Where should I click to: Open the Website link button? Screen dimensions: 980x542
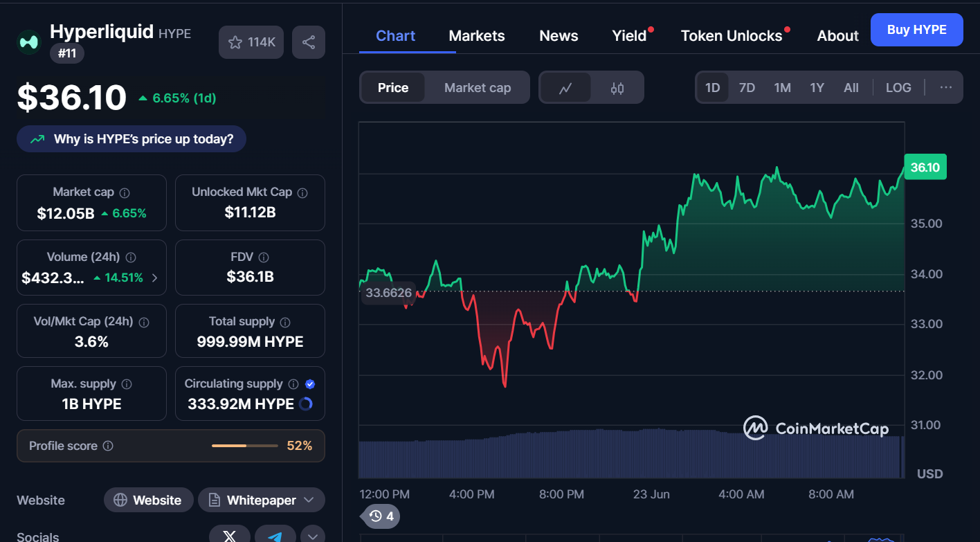(x=147, y=500)
